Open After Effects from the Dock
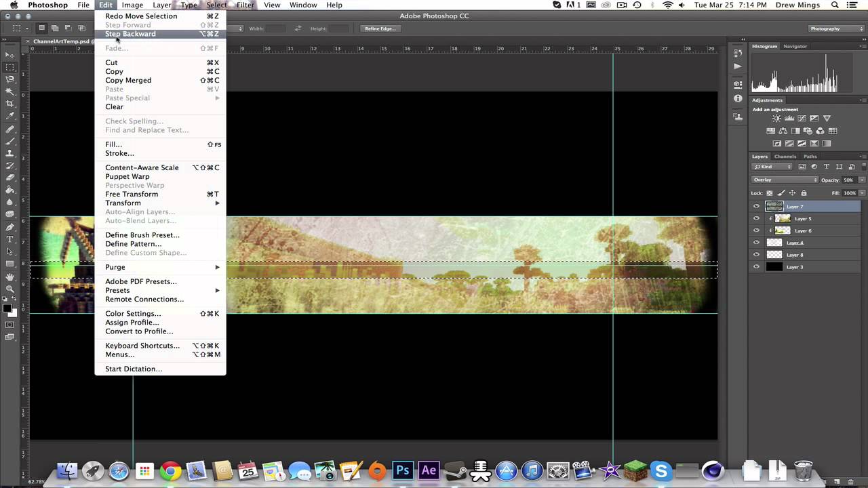 pos(429,470)
